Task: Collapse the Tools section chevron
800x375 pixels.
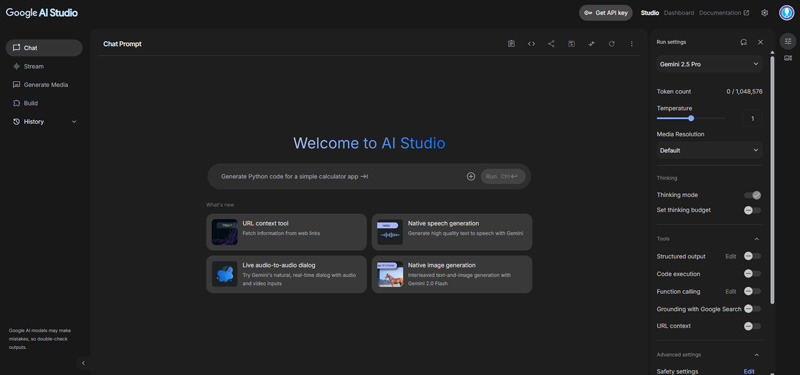Action: [x=757, y=239]
